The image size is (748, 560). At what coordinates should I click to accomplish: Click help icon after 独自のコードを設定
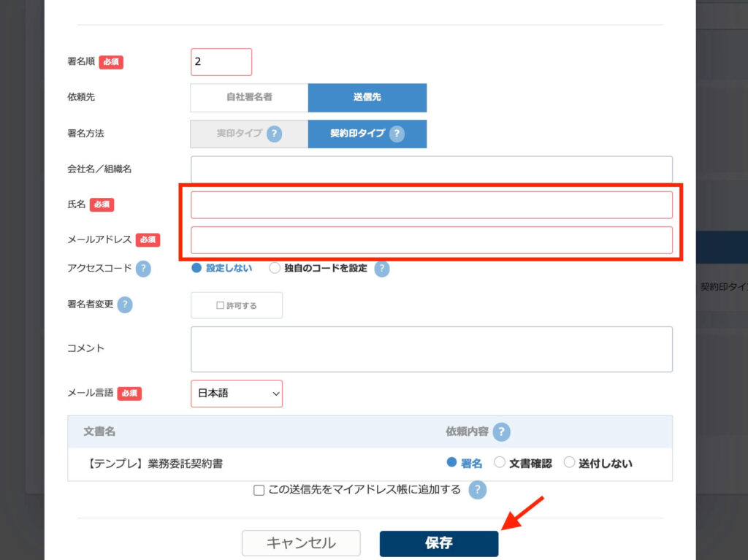(x=381, y=269)
